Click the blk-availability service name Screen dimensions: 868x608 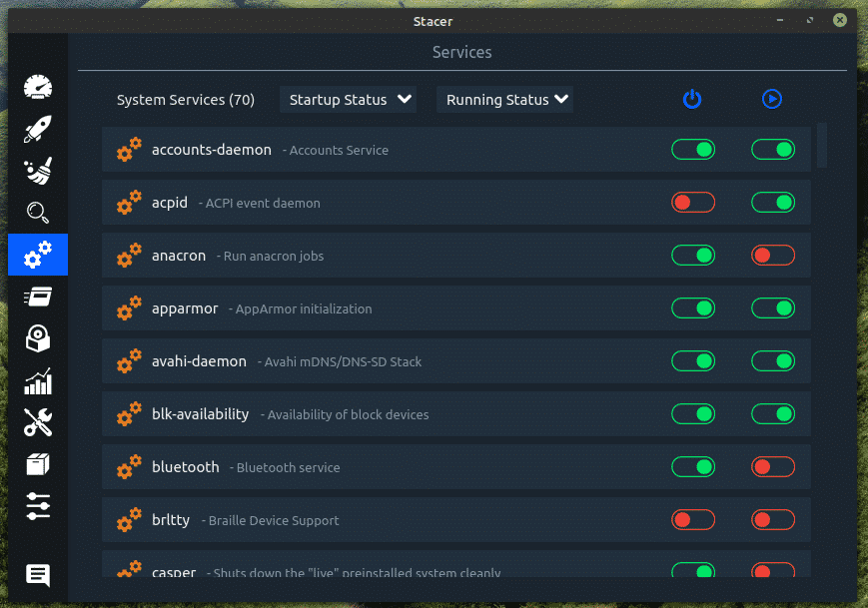tap(201, 414)
